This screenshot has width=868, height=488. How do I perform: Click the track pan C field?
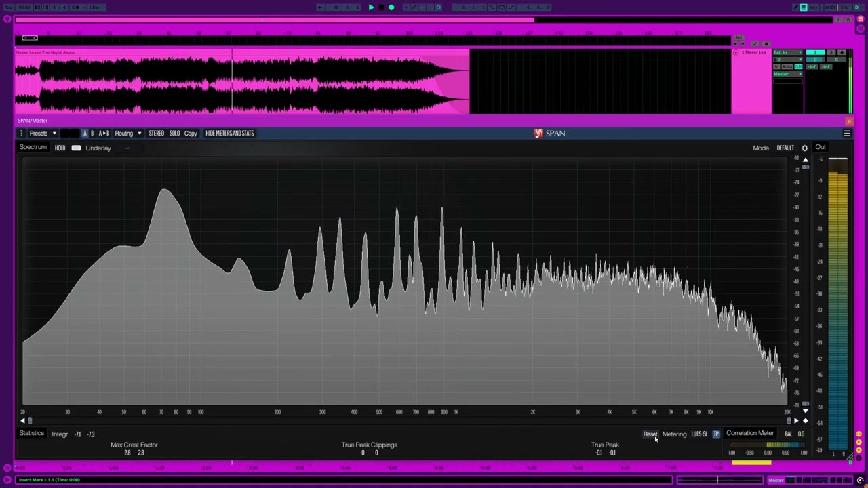pos(836,60)
